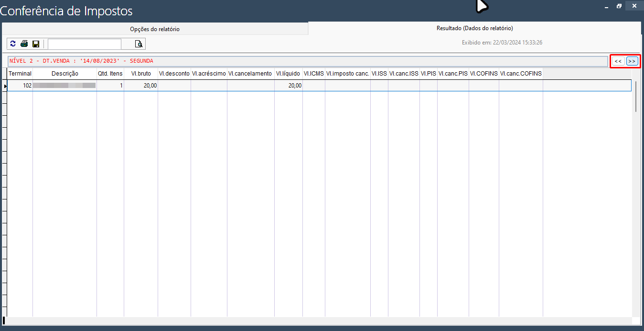Click the Vl.ICMS column header
The image size is (644, 331).
(313, 74)
